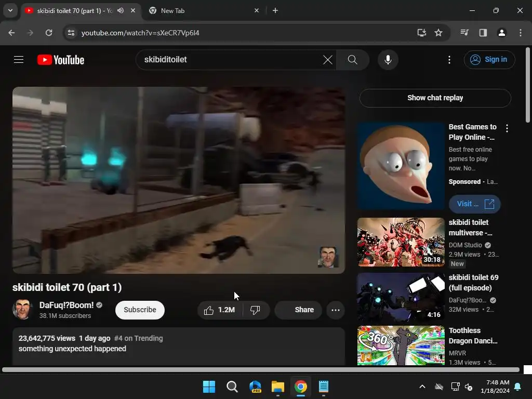Open Windows taskbar search
The image size is (532, 399).
tap(232, 387)
